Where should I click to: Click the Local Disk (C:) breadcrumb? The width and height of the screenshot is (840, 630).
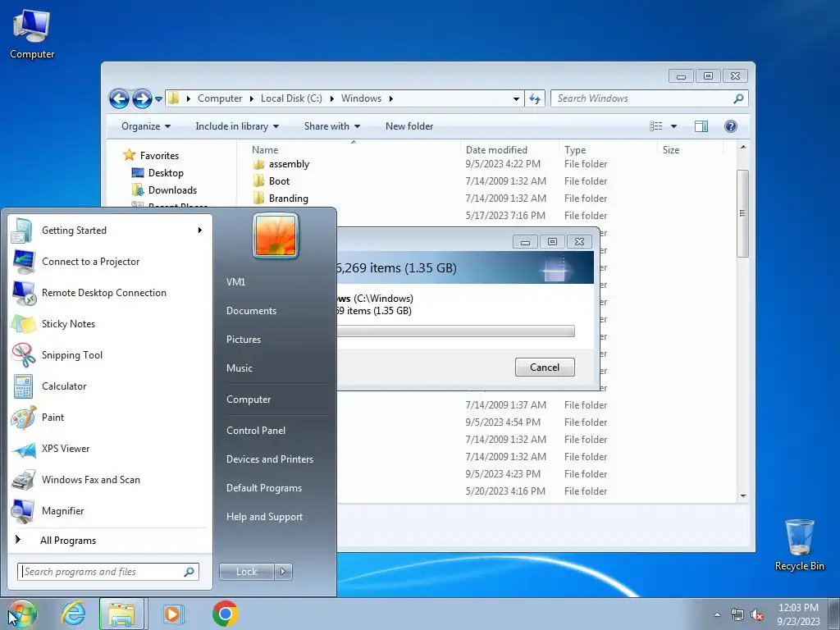tap(291, 98)
